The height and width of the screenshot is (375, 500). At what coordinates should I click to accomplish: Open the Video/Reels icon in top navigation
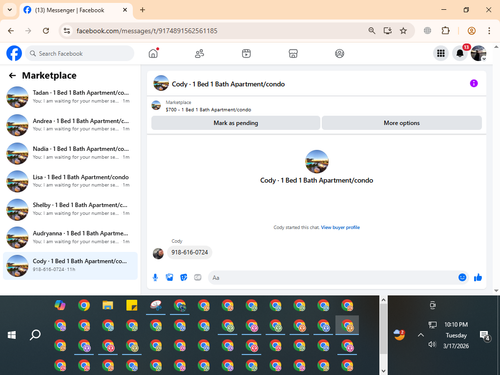[246, 53]
